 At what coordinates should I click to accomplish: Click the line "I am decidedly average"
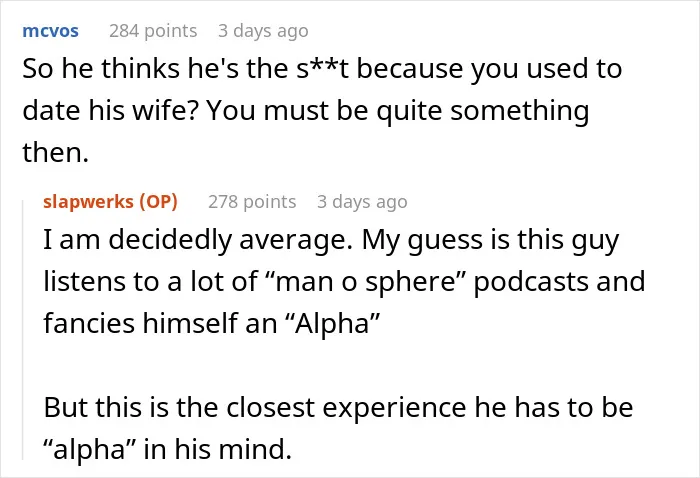[331, 240]
